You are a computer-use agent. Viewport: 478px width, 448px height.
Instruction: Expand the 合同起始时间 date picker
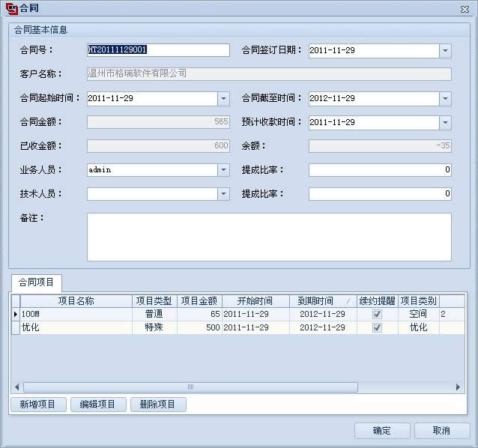tap(223, 98)
